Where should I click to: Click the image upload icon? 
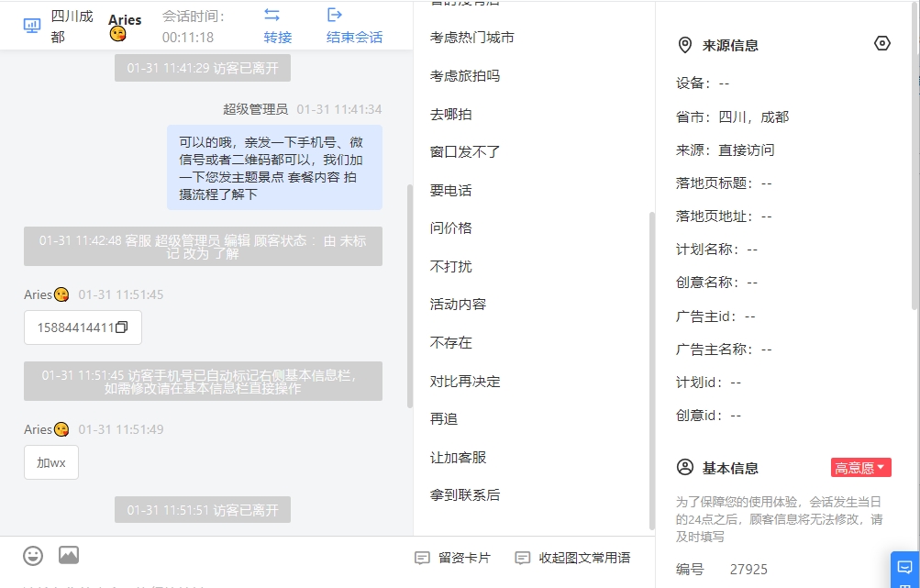coord(69,555)
